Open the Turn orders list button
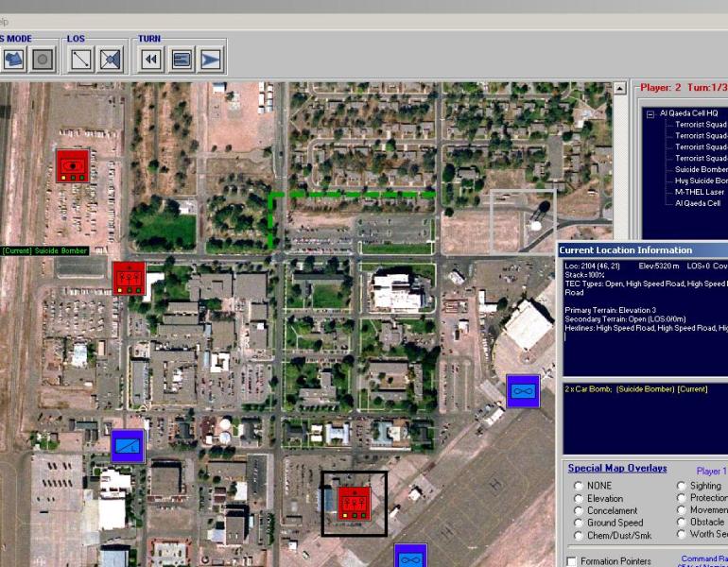This screenshot has height=567, width=728. pyautogui.click(x=181, y=60)
